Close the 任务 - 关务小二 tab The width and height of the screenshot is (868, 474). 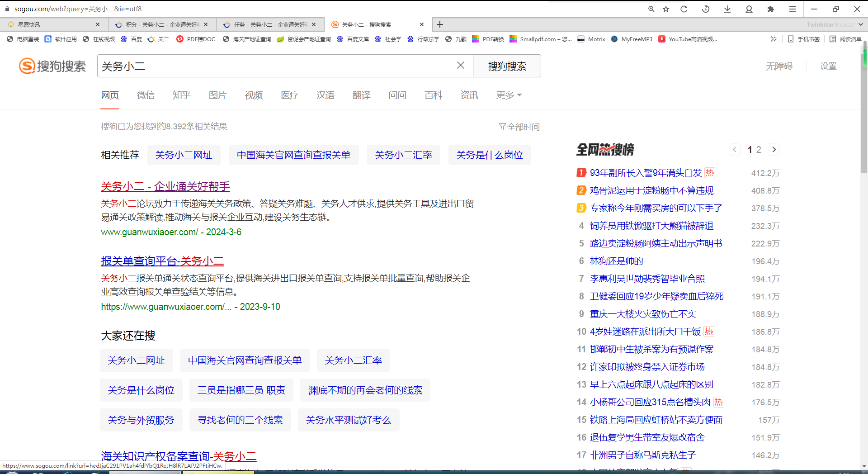point(314,24)
